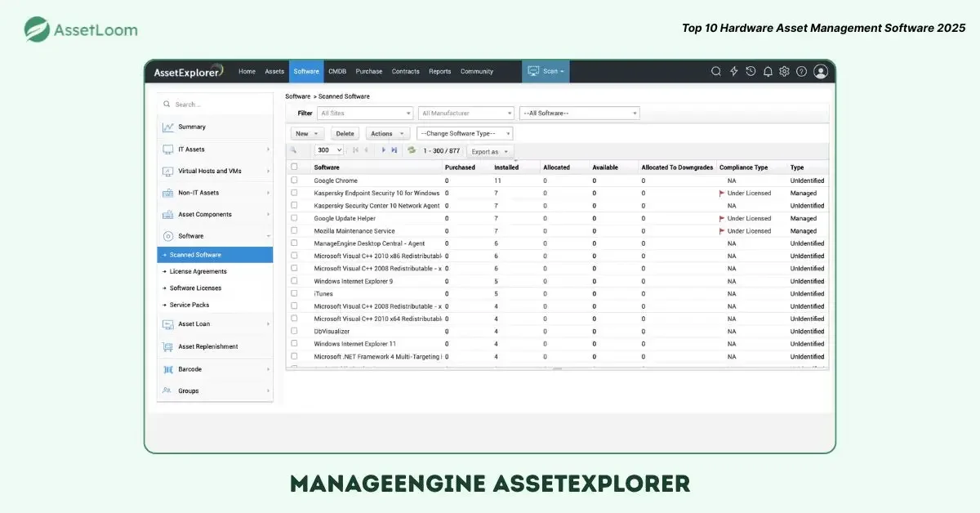This screenshot has width=980, height=513.
Task: Open the Change Software Type dropdown
Action: click(465, 133)
